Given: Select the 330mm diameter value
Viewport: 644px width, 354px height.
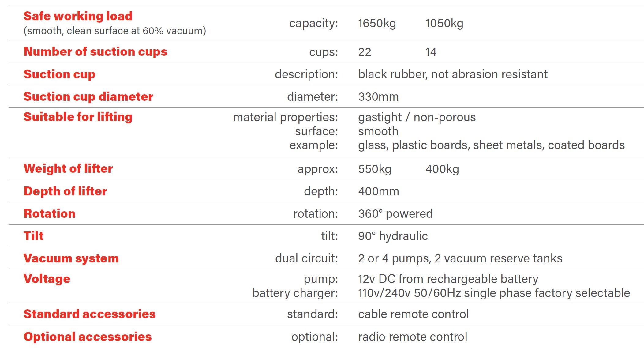Looking at the screenshot, I should point(378,97).
